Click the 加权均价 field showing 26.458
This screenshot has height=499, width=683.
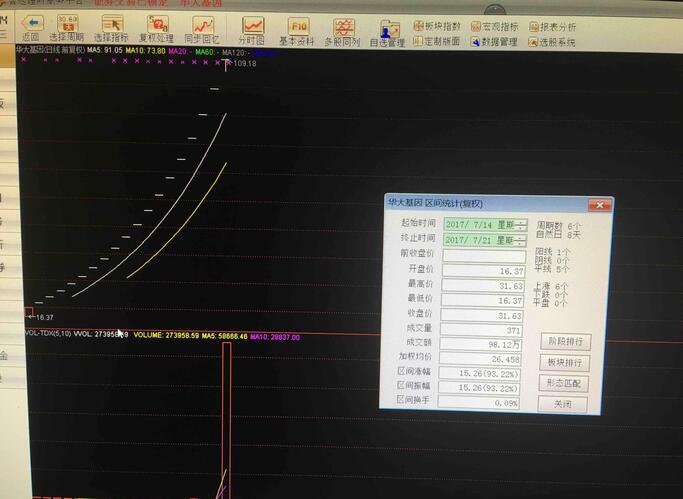[480, 359]
